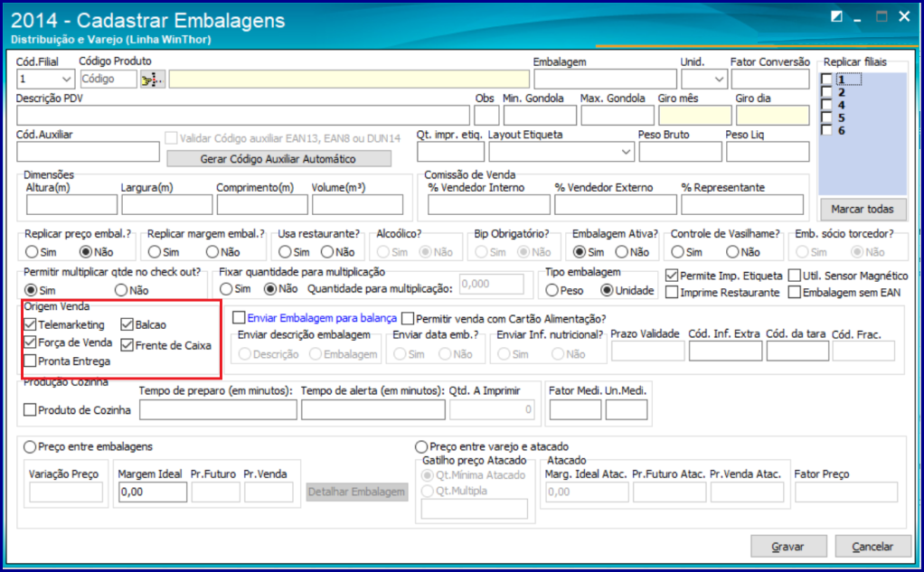The height and width of the screenshot is (572, 924).
Task: Click the Cód.Auxiliar input field
Action: pos(89,152)
